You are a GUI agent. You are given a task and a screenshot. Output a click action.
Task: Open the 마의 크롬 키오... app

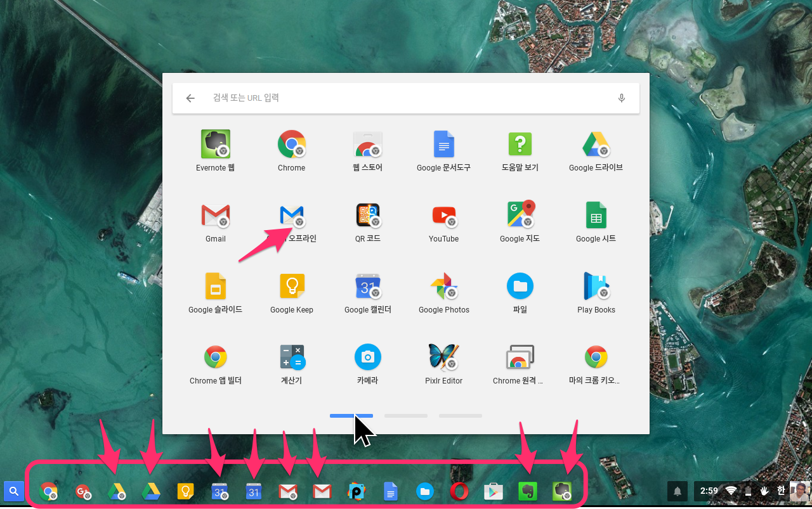click(x=596, y=364)
